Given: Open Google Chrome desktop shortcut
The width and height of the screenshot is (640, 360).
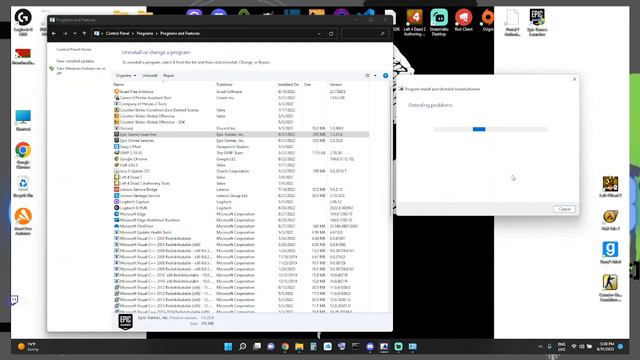Looking at the screenshot, I should click(x=23, y=156).
